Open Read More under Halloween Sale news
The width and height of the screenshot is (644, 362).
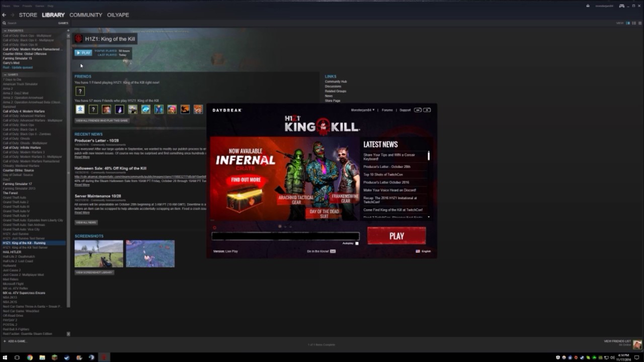pos(82,185)
